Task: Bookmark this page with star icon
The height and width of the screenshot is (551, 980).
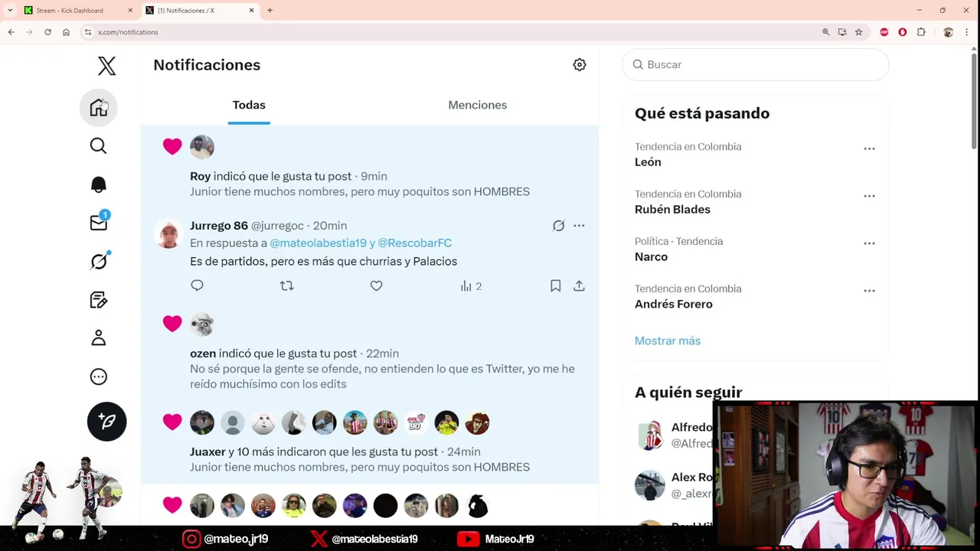Action: coord(858,32)
